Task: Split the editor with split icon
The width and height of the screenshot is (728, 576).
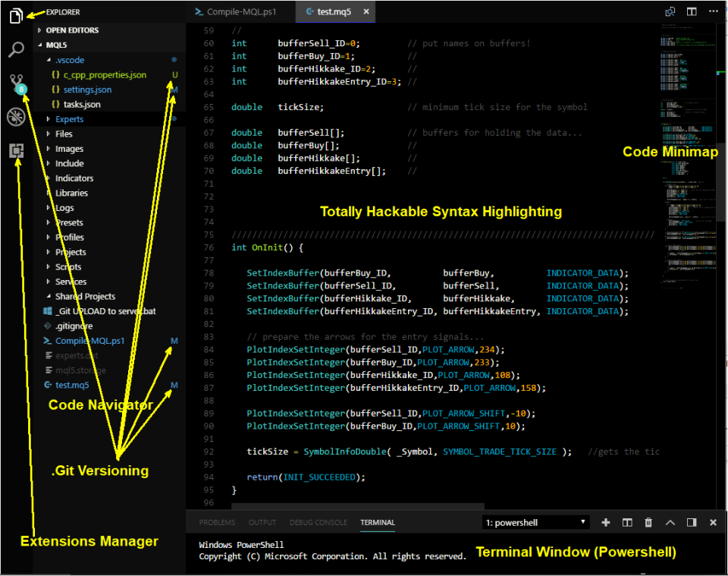Action: pyautogui.click(x=692, y=11)
